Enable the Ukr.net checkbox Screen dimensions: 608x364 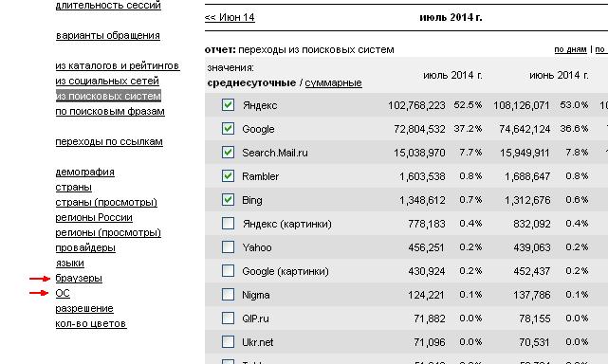click(228, 341)
